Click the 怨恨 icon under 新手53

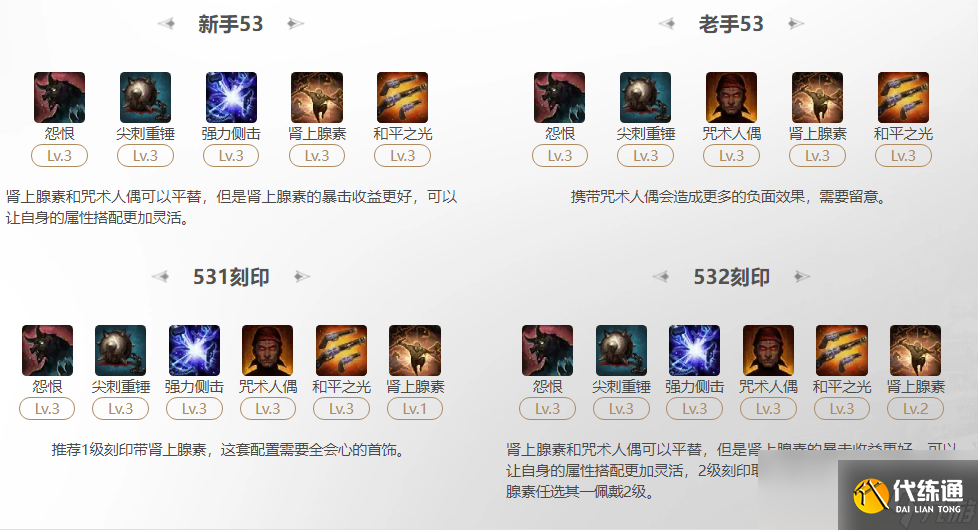59,97
